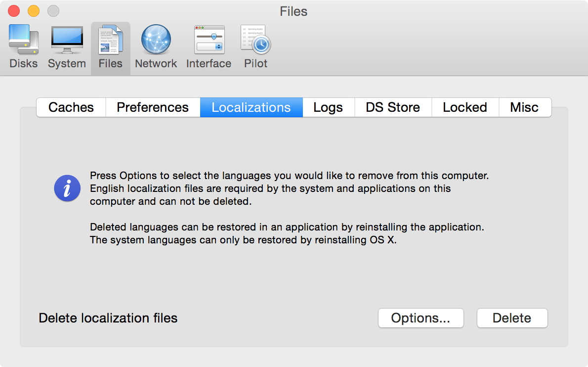The image size is (588, 367).
Task: Select the Files toolbar icon
Action: coord(110,47)
